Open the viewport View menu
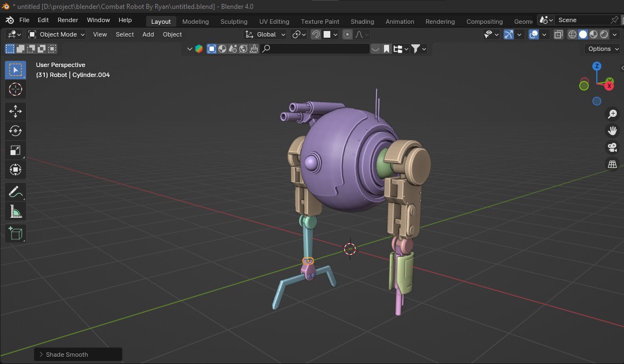Screen dimensions: 624x364 [x=100, y=34]
